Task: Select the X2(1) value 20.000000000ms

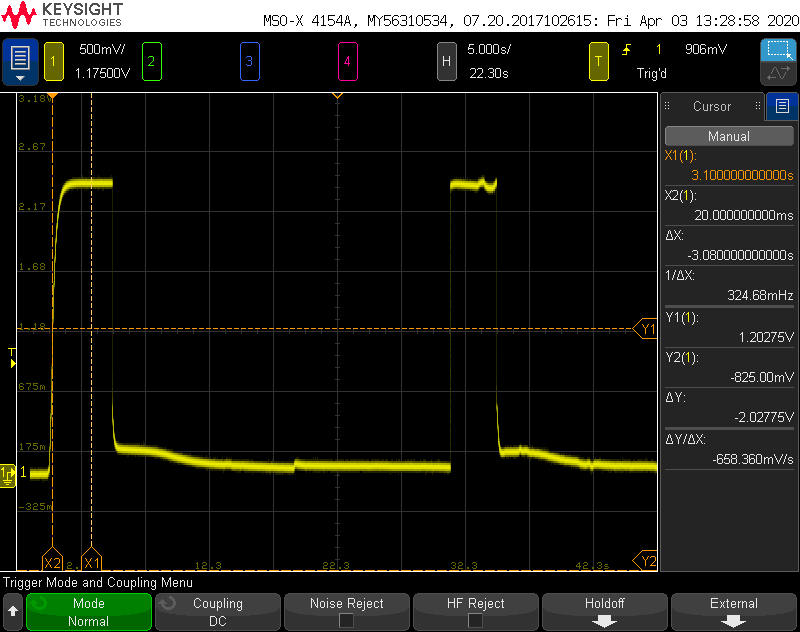Action: click(x=743, y=215)
